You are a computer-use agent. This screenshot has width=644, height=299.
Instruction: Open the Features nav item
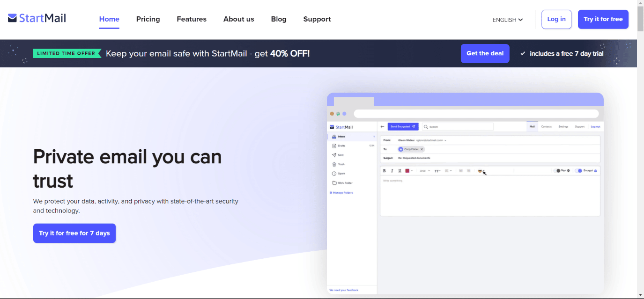192,19
